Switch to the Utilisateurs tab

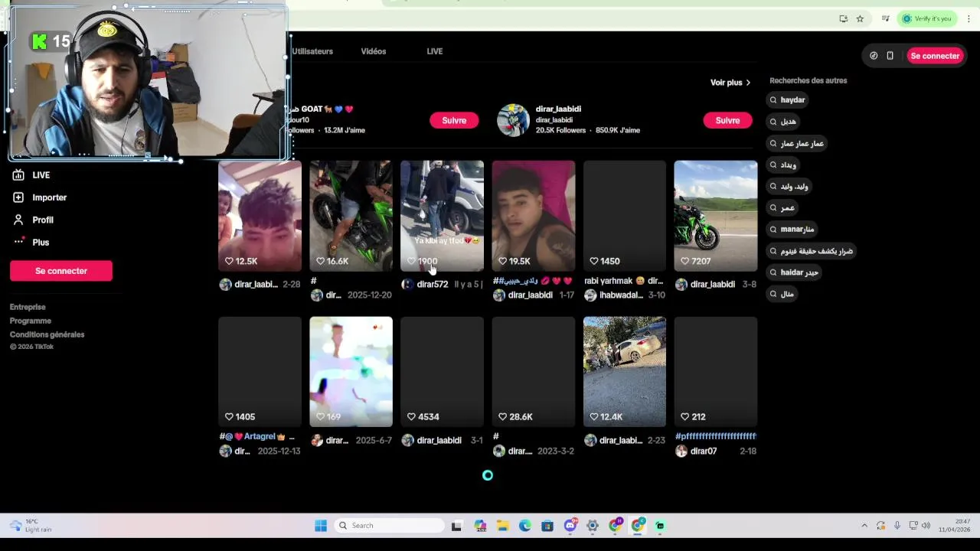(x=312, y=51)
